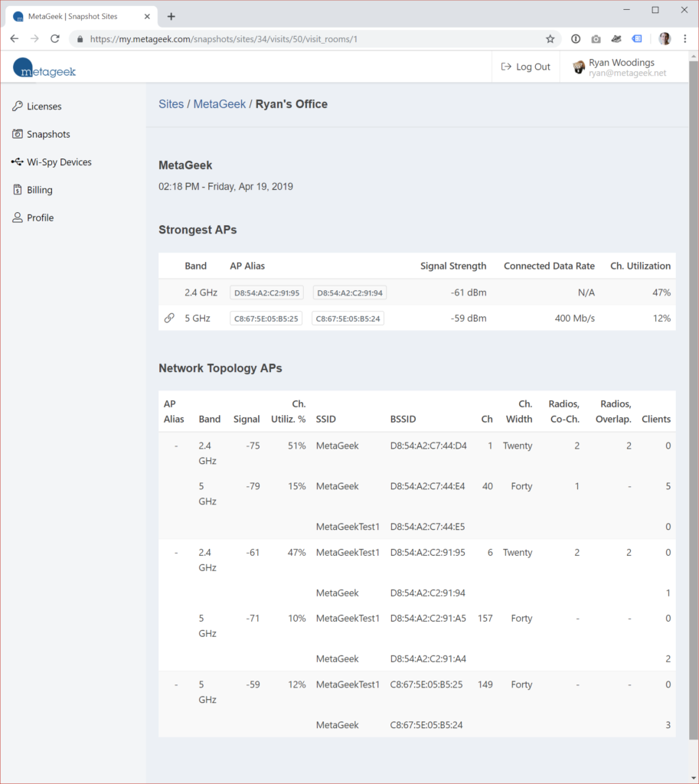The width and height of the screenshot is (699, 784).
Task: Click the camera extension icon in toolbar
Action: click(x=596, y=39)
